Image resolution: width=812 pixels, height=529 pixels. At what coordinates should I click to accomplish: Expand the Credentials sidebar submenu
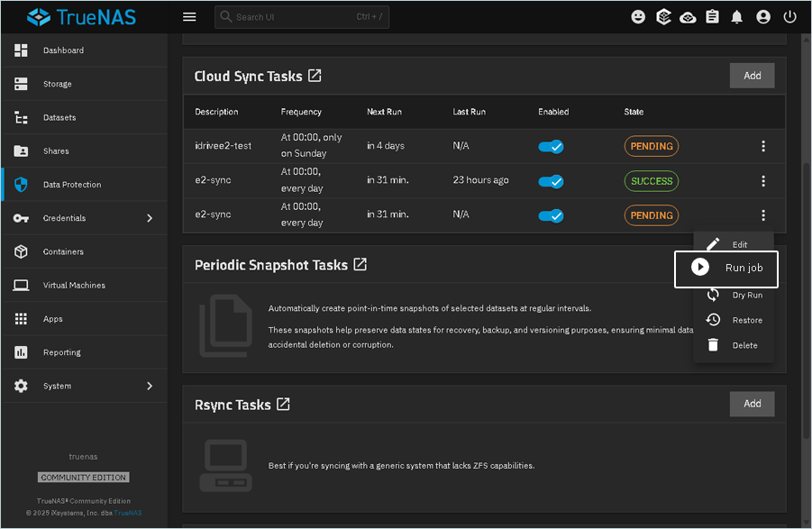tap(150, 218)
